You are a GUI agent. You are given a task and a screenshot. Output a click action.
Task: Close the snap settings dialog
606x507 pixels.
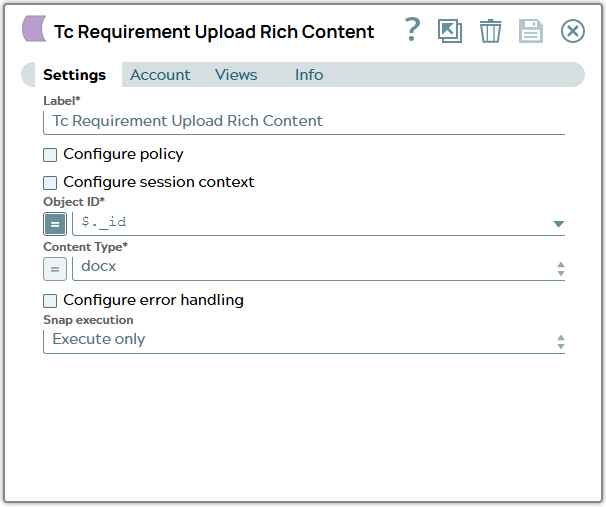coord(572,31)
